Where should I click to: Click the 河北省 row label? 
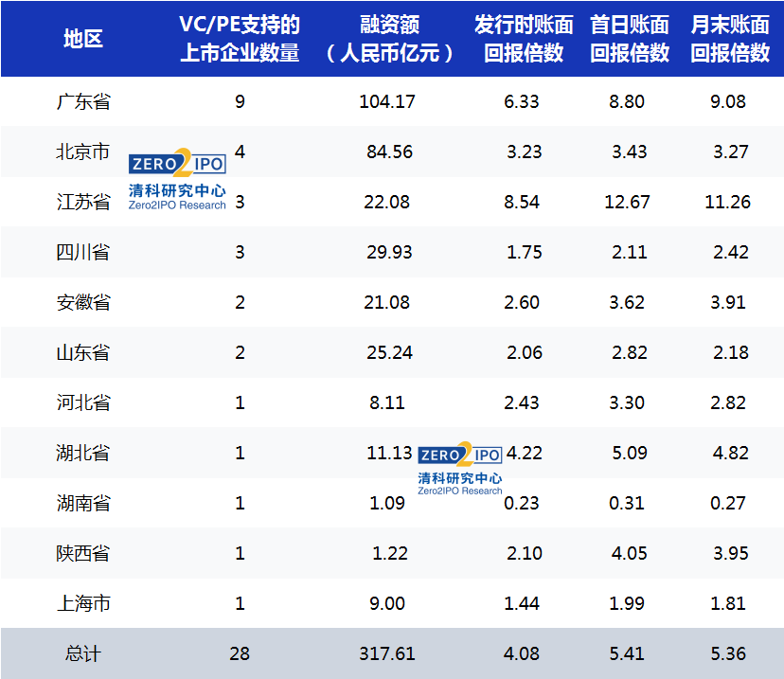point(83,402)
